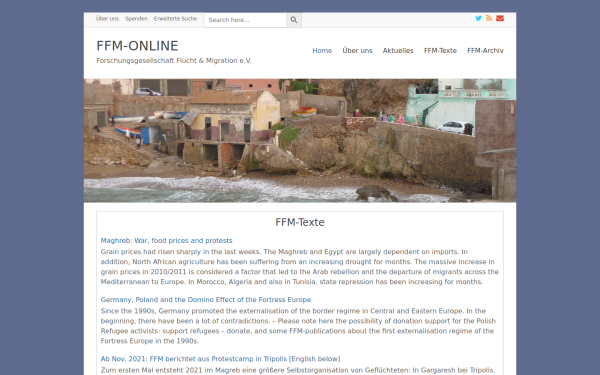Click 'Forschungsgesellschaft Flucht & Migration e.V.' tagline

click(174, 60)
